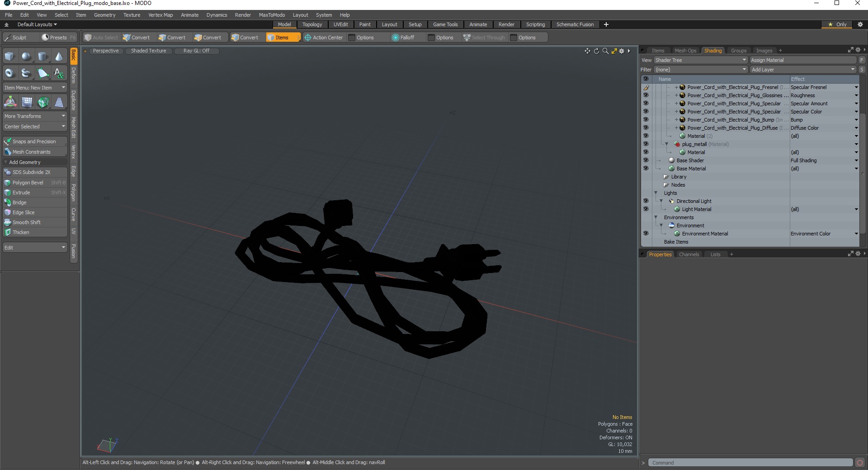Click the viewport pan move icon

click(587, 51)
